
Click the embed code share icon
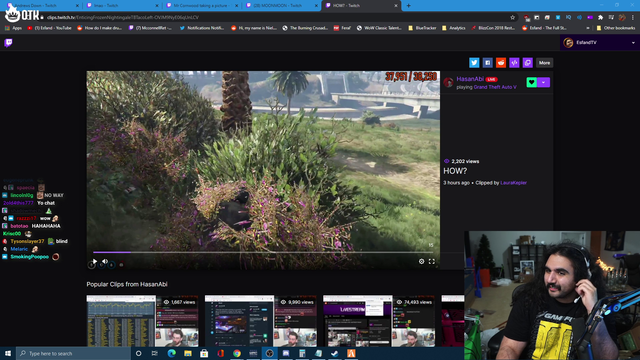coord(514,63)
